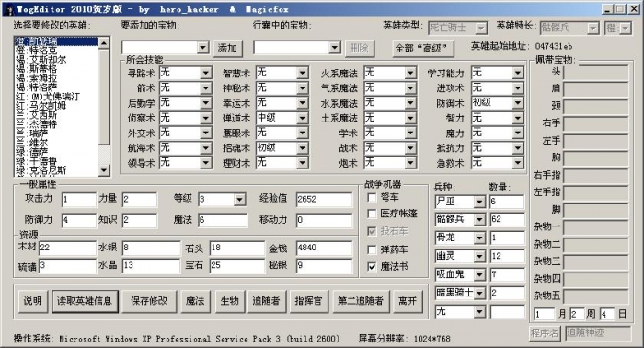
Task: Expand the 领导术 skill dropdown
Action: pos(206,163)
